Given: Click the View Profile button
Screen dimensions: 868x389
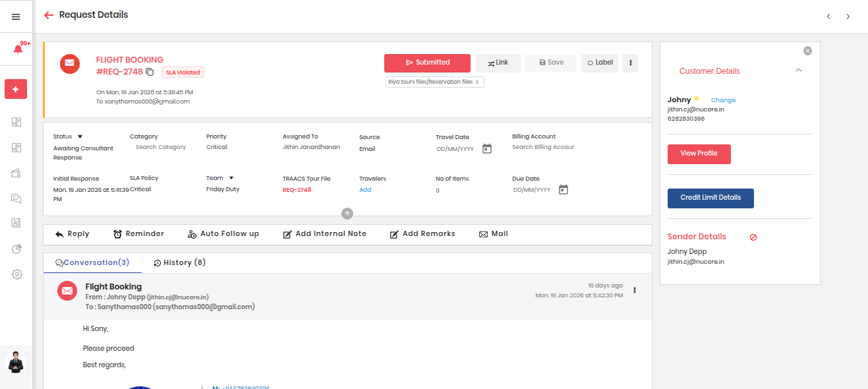Looking at the screenshot, I should [x=699, y=154].
